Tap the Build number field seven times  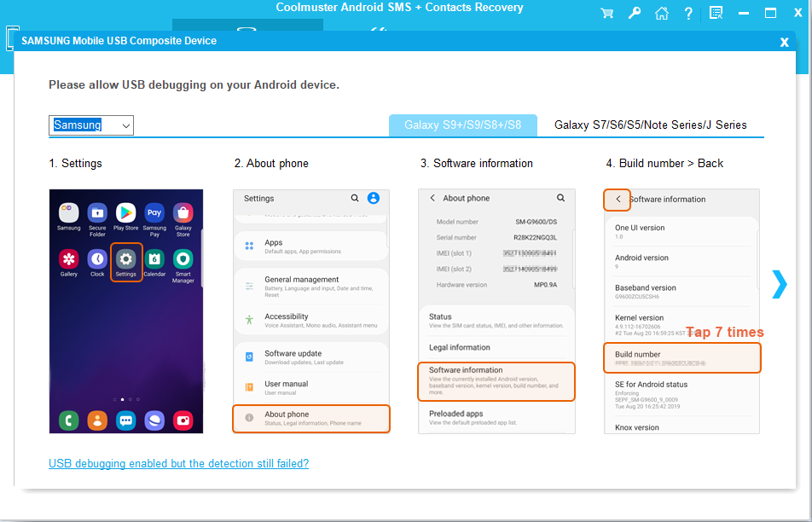click(681, 357)
